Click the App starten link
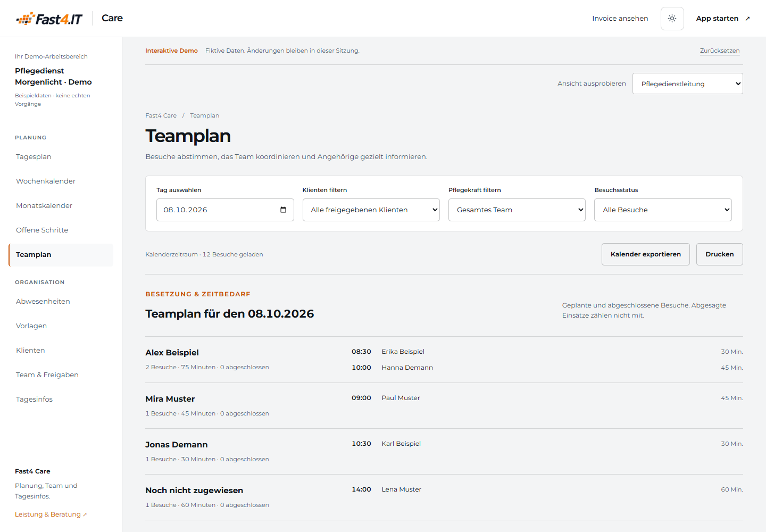Image resolution: width=766 pixels, height=532 pixels. (x=723, y=19)
